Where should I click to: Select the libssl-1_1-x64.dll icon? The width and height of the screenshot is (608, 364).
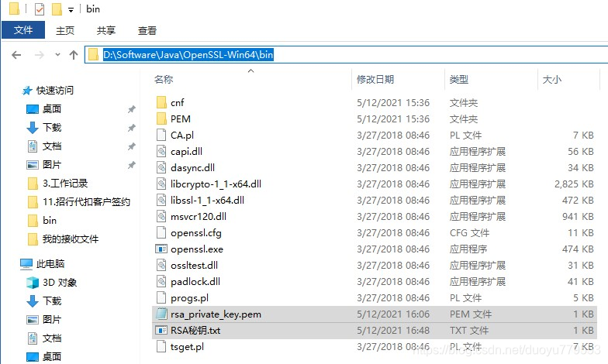point(161,200)
